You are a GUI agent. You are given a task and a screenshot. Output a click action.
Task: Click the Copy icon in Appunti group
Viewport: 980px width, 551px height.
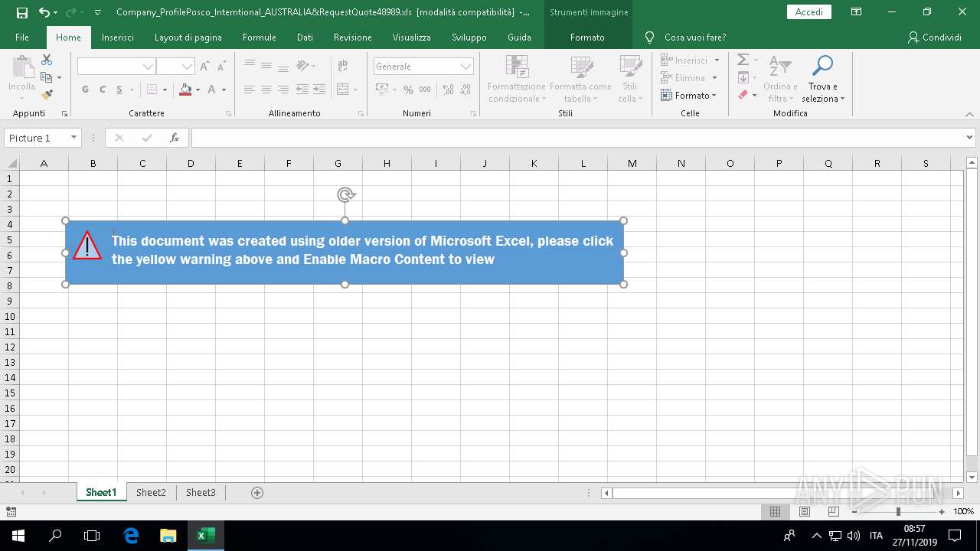tap(47, 77)
